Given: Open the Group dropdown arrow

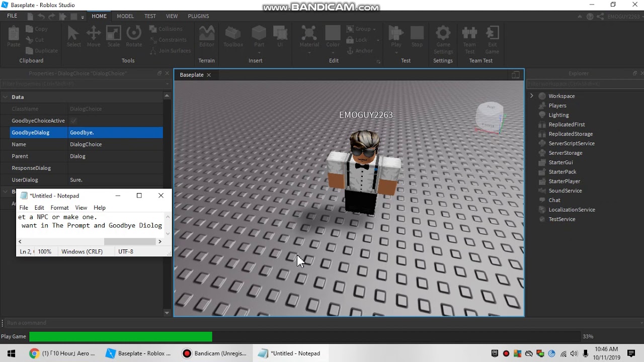Looking at the screenshot, I should 375,29.
